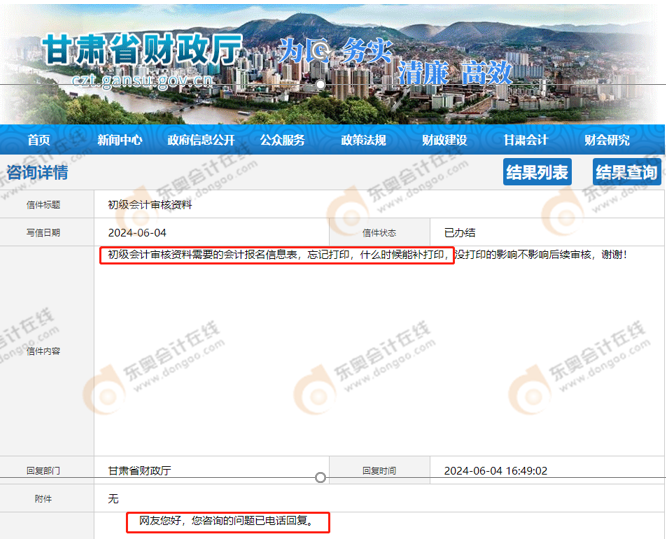Open 财会研究 in the navigation bar
Viewport: 666px width, 545px height.
607,140
